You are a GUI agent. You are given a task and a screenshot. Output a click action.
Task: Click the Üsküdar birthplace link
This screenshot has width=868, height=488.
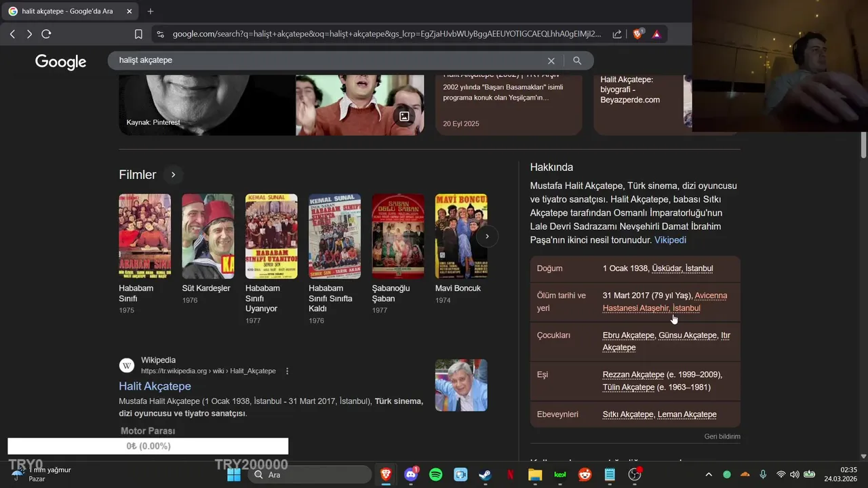(667, 268)
